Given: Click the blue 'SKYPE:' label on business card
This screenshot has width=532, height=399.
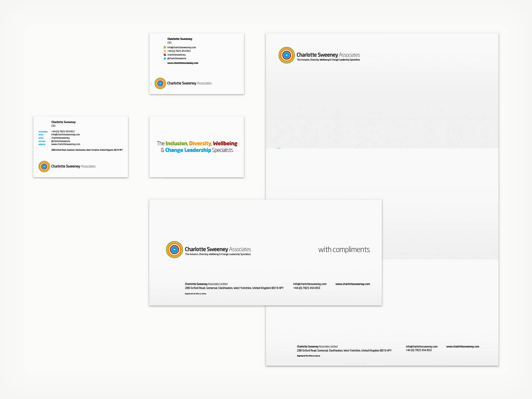Looking at the screenshot, I should 41,138.
